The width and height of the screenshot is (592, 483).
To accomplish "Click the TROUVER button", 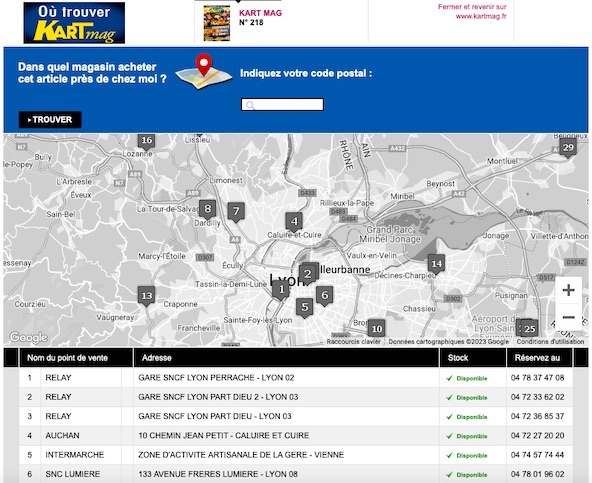I will (50, 120).
